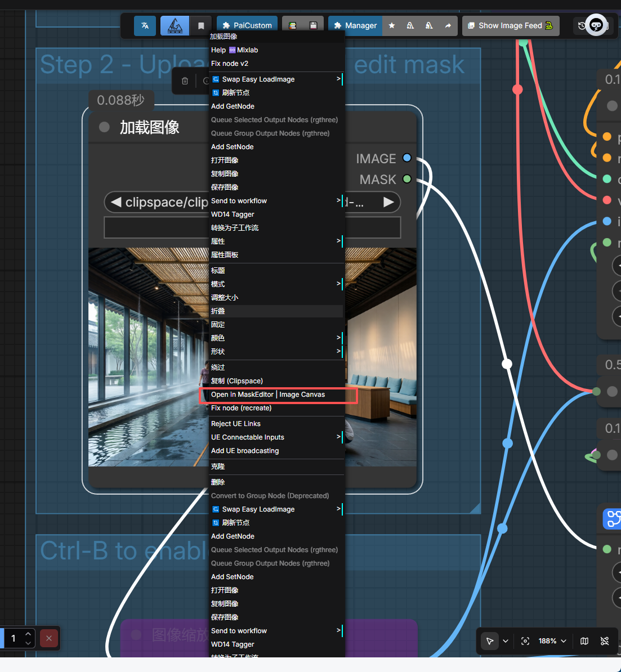Choose 删除 delete menu entry
Image resolution: width=621 pixels, height=672 pixels.
click(x=276, y=482)
